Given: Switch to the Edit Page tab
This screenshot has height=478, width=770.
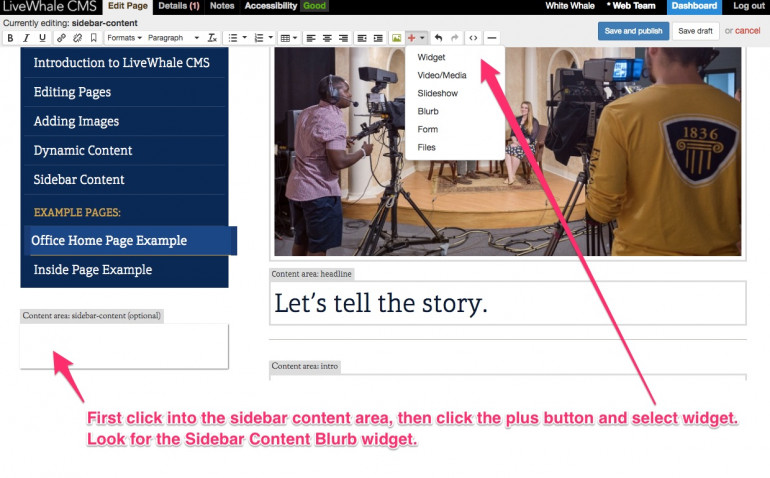Looking at the screenshot, I should coord(128,6).
